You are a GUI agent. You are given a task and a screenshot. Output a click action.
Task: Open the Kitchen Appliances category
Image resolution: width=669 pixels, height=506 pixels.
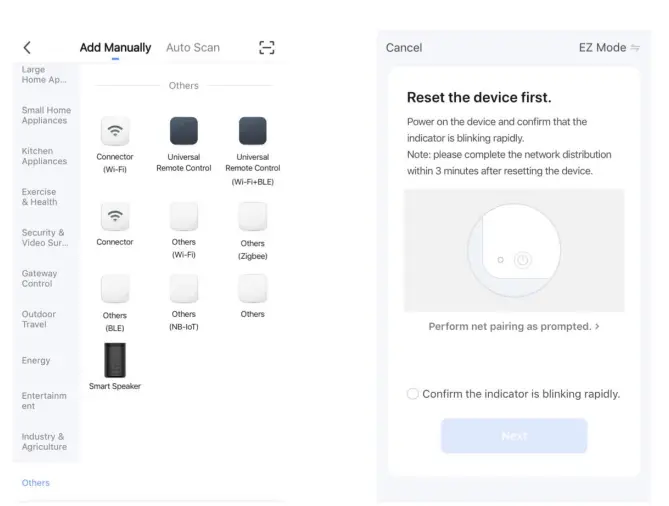tap(45, 156)
